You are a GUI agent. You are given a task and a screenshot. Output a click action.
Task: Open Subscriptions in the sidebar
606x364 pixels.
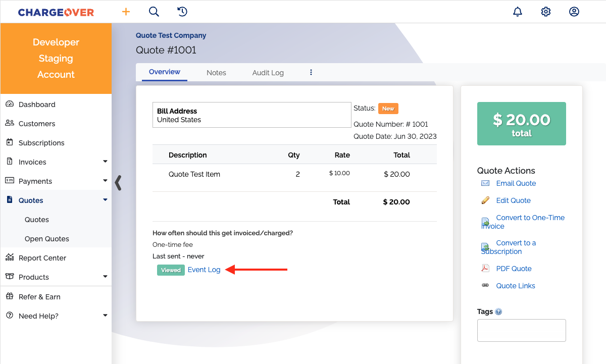pyautogui.click(x=41, y=143)
